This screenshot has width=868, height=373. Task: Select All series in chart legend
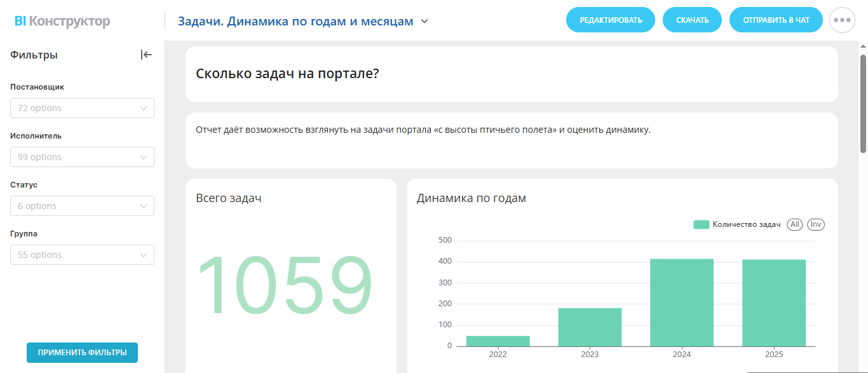pos(794,224)
